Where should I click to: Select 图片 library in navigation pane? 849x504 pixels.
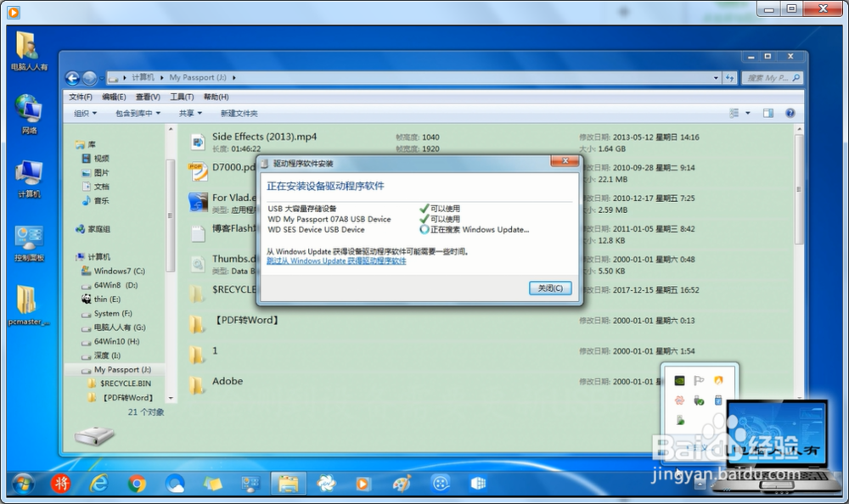coord(95,172)
